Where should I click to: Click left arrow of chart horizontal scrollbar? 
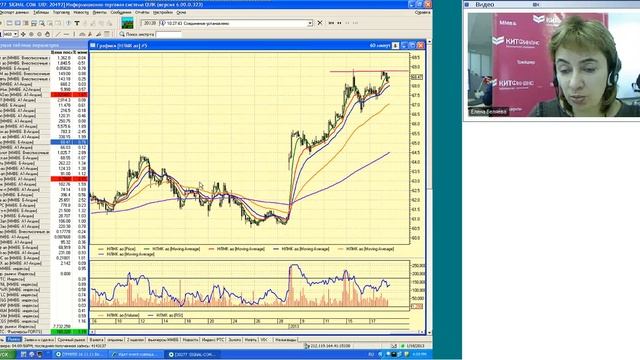coord(93,332)
